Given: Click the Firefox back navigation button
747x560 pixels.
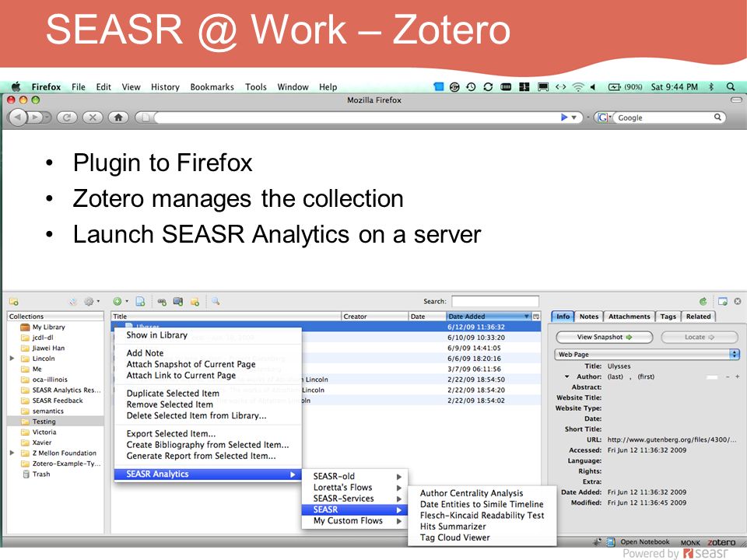Looking at the screenshot, I should pyautogui.click(x=18, y=117).
